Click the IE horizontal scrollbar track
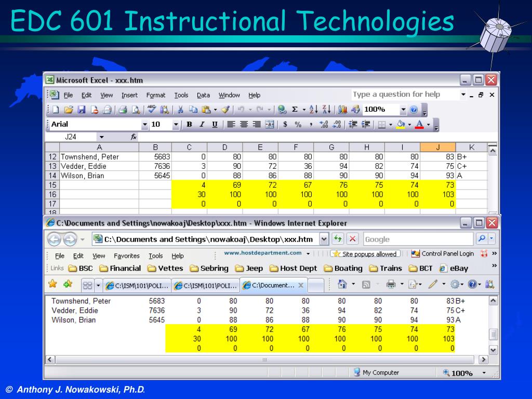The height and width of the screenshot is (399, 532). pos(264,360)
